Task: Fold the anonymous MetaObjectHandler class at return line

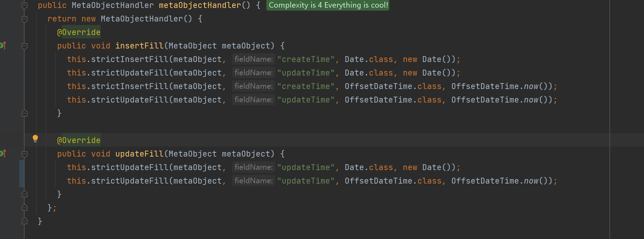Action: coord(25,19)
